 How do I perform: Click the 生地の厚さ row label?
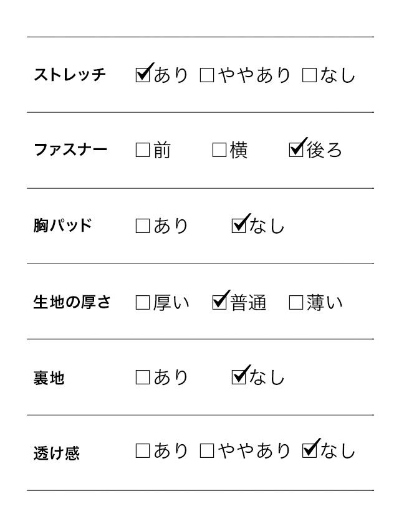pos(72,303)
